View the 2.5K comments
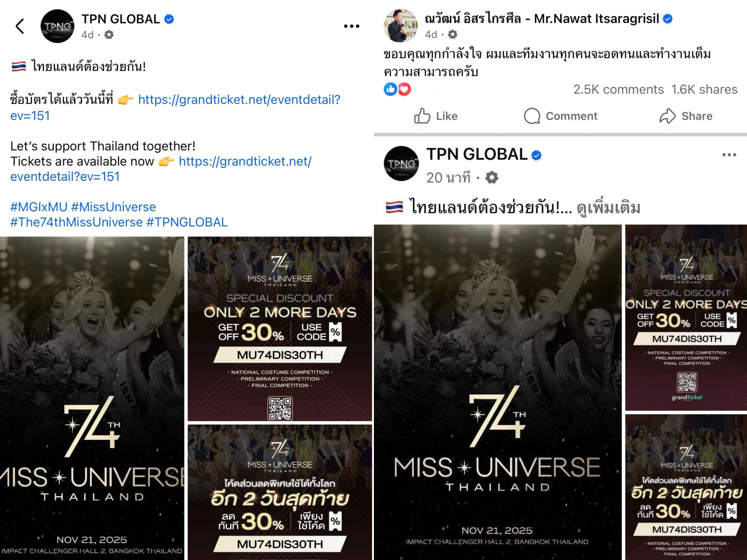The width and height of the screenshot is (747, 560). pos(618,89)
